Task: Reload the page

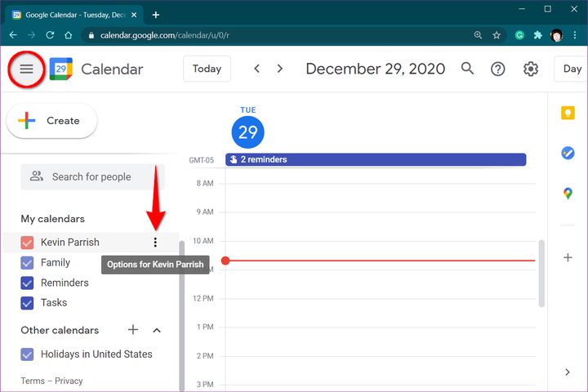Action: pyautogui.click(x=50, y=35)
